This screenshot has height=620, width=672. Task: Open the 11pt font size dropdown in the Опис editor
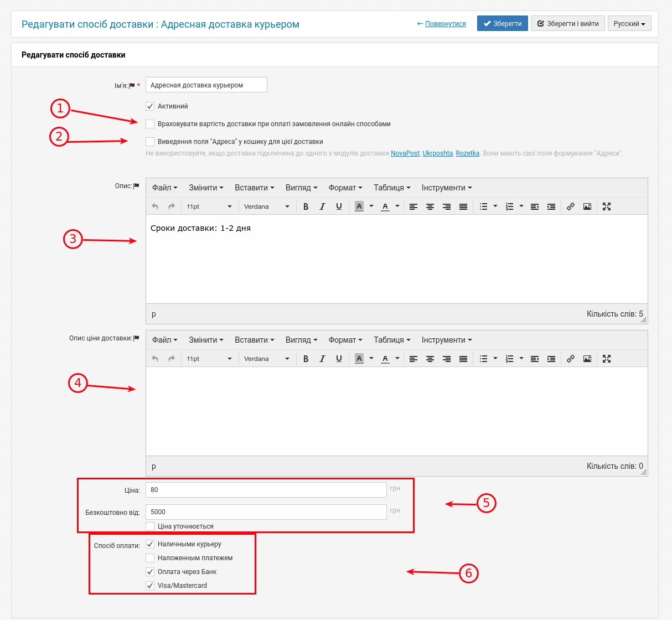click(209, 206)
